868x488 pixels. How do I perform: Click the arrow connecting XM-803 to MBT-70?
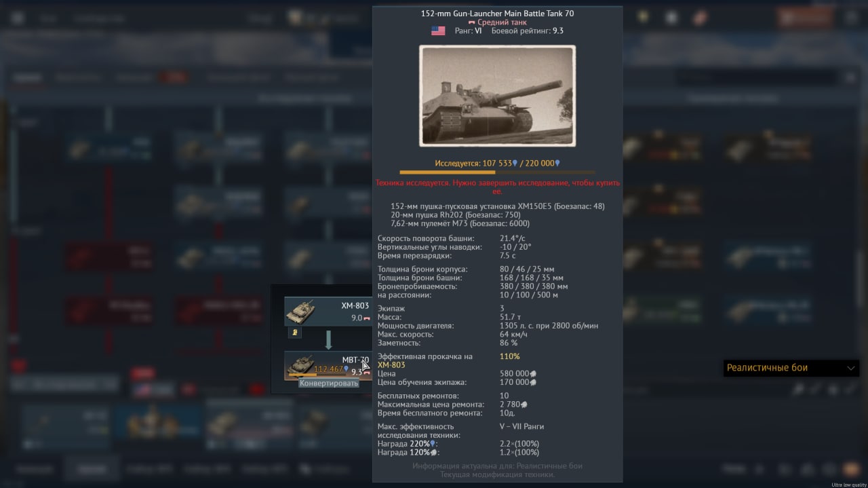coord(328,340)
